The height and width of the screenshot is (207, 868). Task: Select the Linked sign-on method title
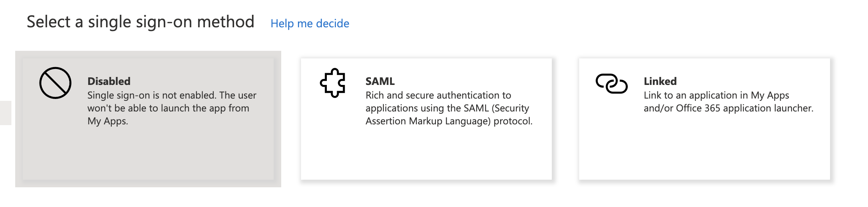660,81
